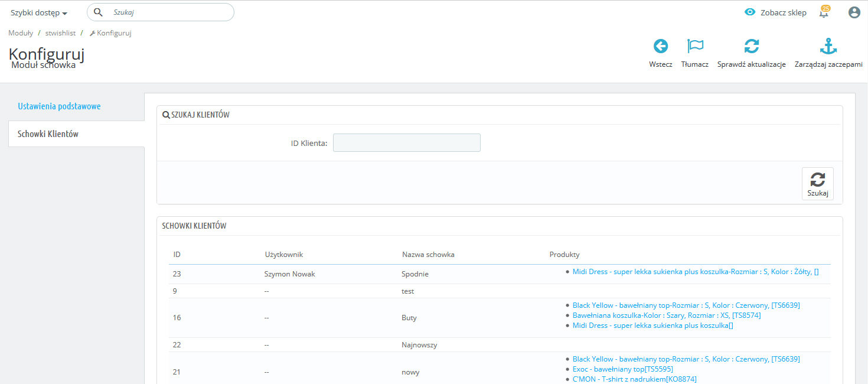Expand the Szybki dostęp dropdown
The width and height of the screenshot is (868, 384).
(x=39, y=12)
